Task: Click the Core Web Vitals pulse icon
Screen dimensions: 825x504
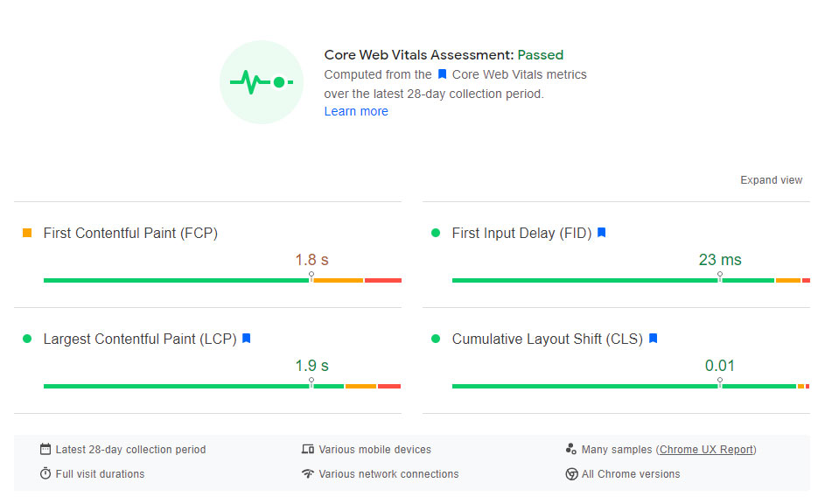Action: [262, 82]
